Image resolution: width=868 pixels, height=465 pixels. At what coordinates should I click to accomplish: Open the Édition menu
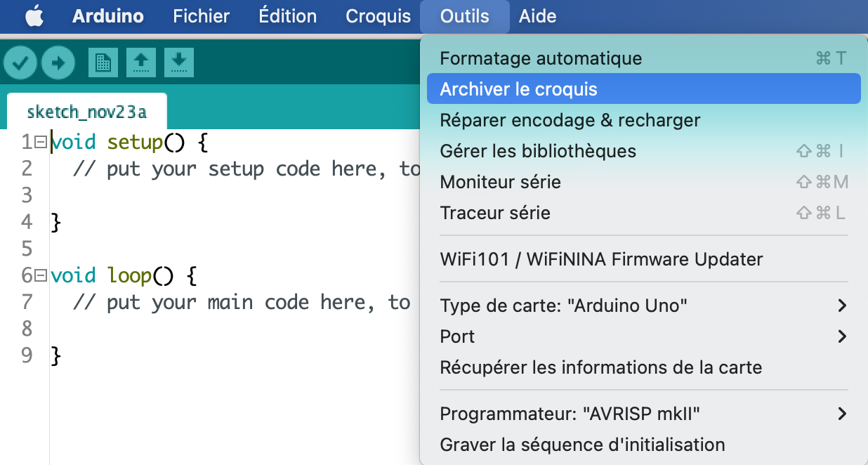[288, 16]
